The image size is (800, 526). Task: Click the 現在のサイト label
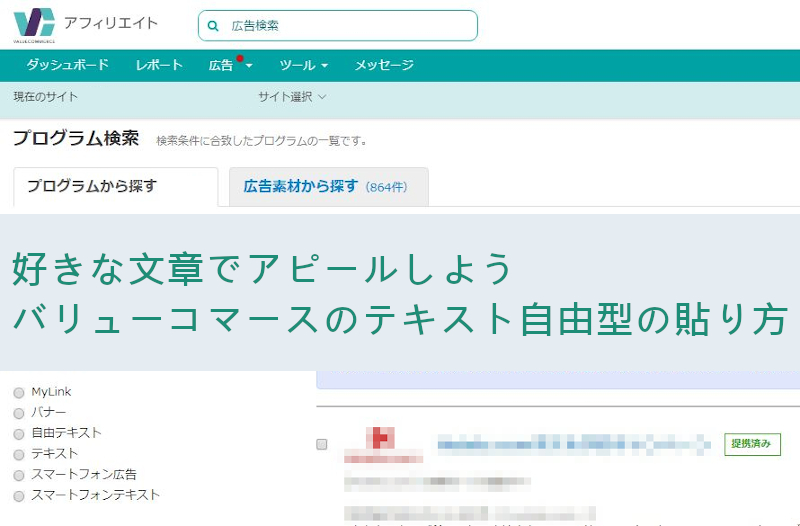(x=46, y=96)
